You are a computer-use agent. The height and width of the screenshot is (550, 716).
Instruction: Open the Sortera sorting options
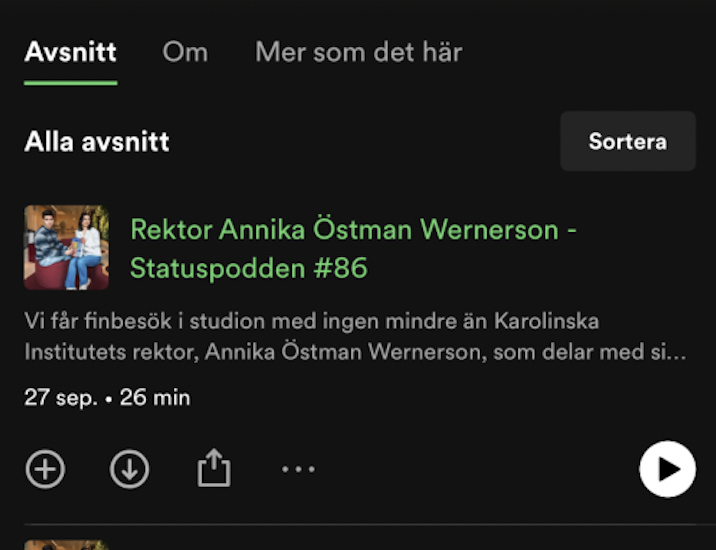point(628,141)
